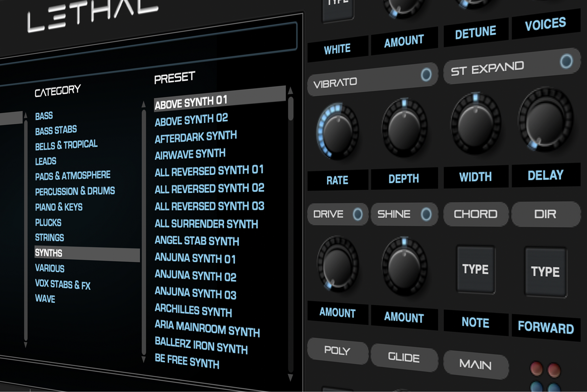Image resolution: width=587 pixels, height=392 pixels.
Task: Load preset Be Free Synth
Action: coord(187,362)
